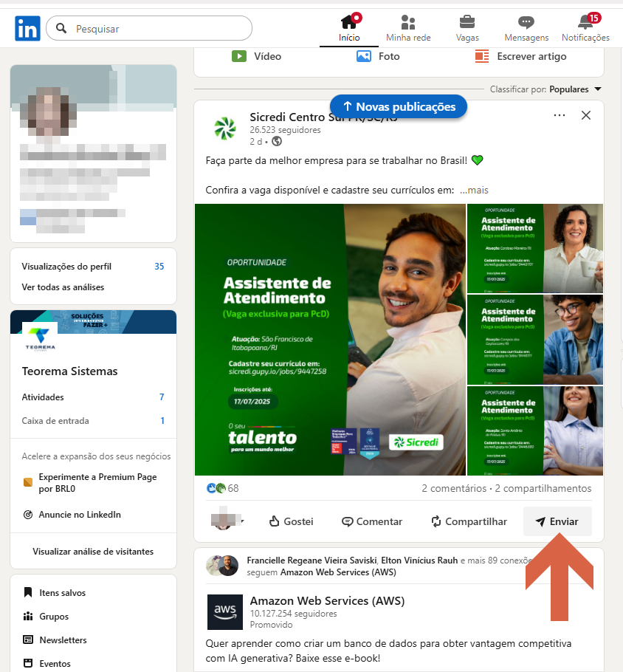Open Newsletters in sidebar
Viewport: 623px width, 672px height.
click(55, 640)
